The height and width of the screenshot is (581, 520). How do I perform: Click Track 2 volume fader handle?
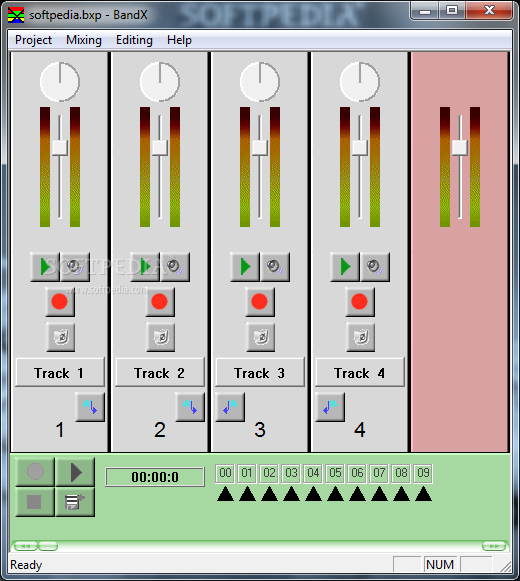coord(160,148)
